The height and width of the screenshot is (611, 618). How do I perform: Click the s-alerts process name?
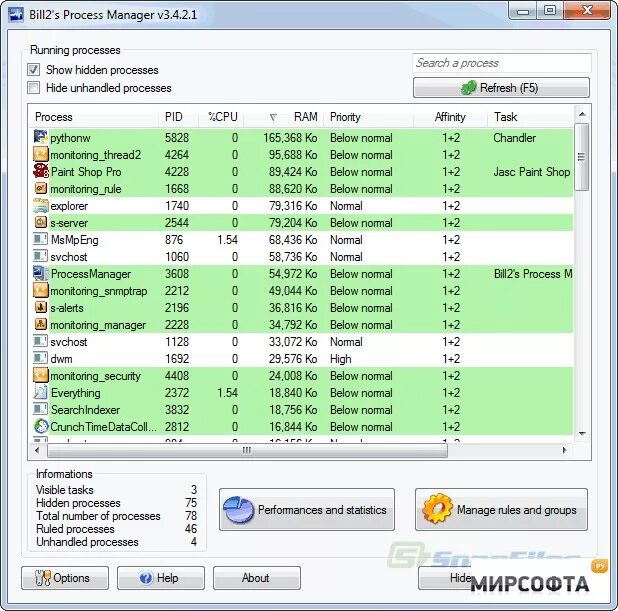(x=67, y=308)
